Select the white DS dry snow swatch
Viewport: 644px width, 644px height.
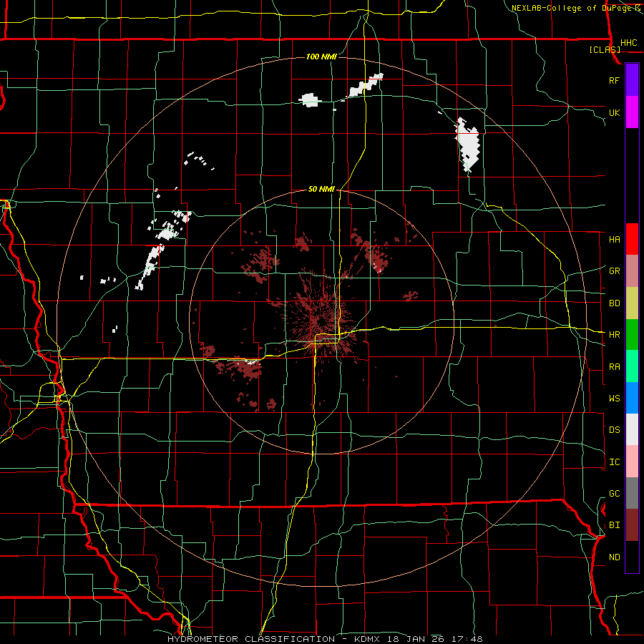click(632, 429)
